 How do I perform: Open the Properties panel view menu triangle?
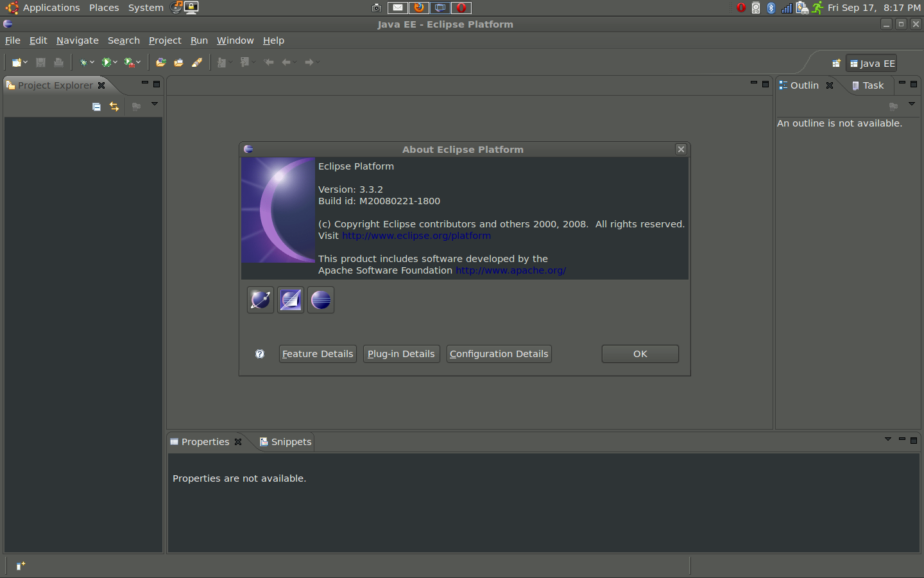click(x=888, y=439)
